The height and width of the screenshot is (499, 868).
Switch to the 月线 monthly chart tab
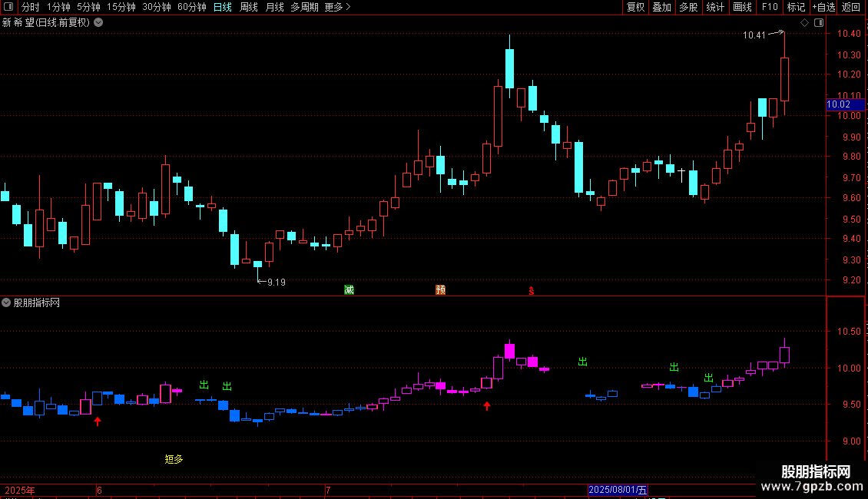[274, 7]
